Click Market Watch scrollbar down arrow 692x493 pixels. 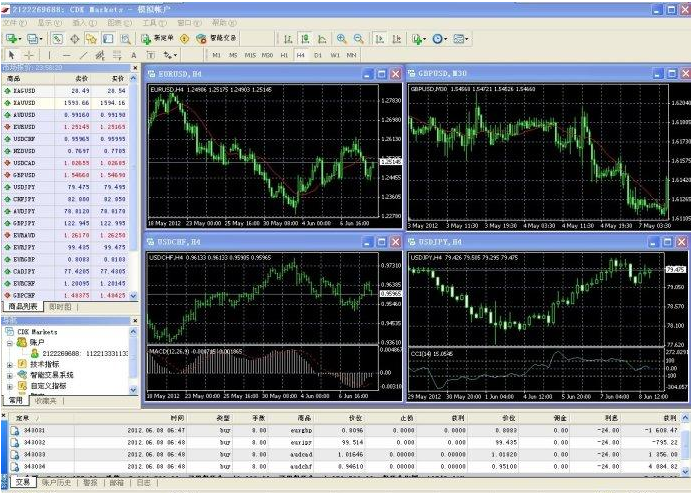coord(133,296)
